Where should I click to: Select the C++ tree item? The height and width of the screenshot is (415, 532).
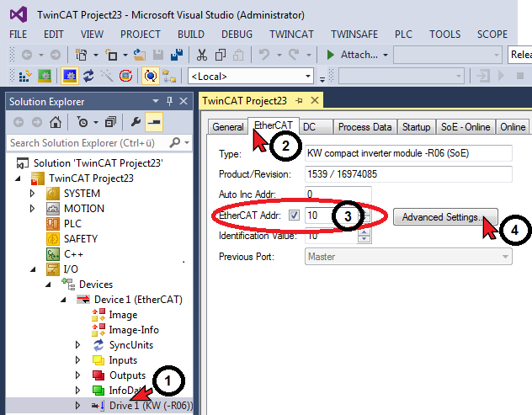pos(73,254)
